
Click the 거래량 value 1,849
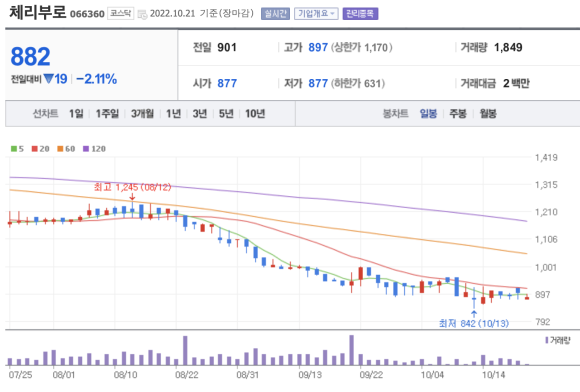tap(508, 47)
